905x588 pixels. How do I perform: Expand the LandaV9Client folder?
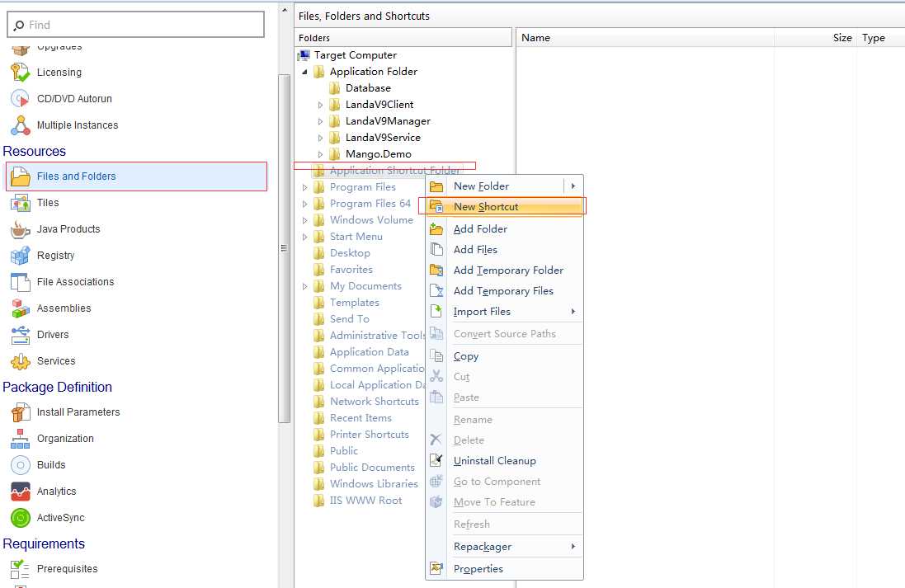point(320,105)
